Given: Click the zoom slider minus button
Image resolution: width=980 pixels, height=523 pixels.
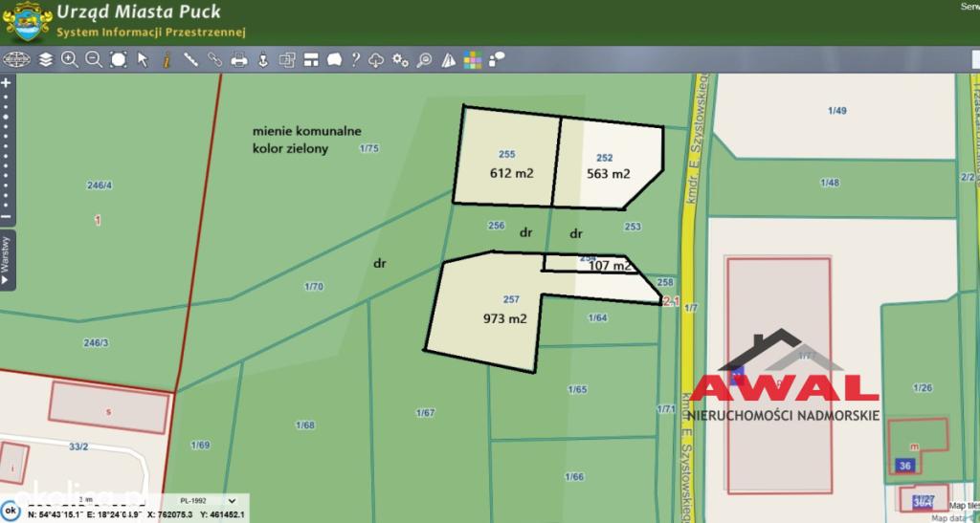Looking at the screenshot, I should (x=7, y=217).
